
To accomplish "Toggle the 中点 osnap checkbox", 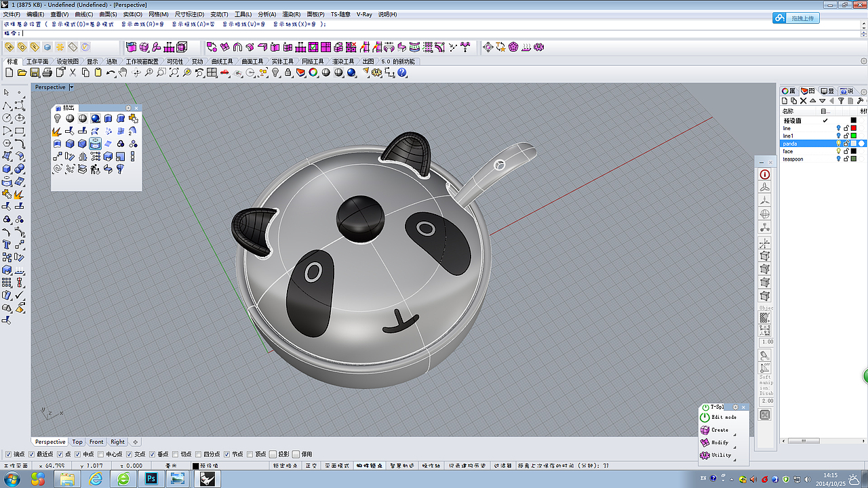I will point(78,454).
